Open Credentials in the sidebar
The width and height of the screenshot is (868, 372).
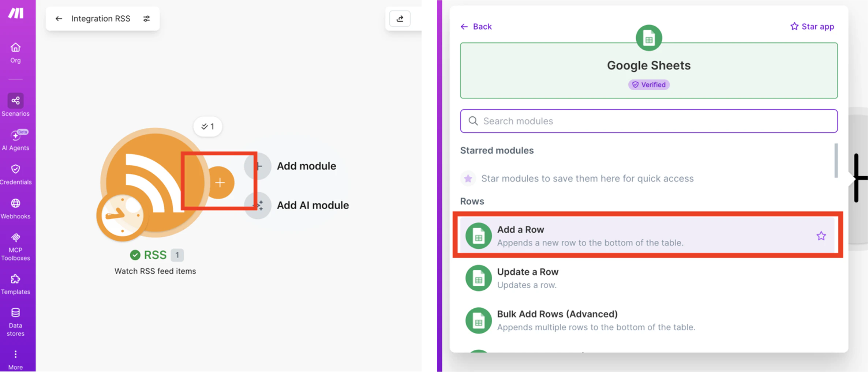15,174
